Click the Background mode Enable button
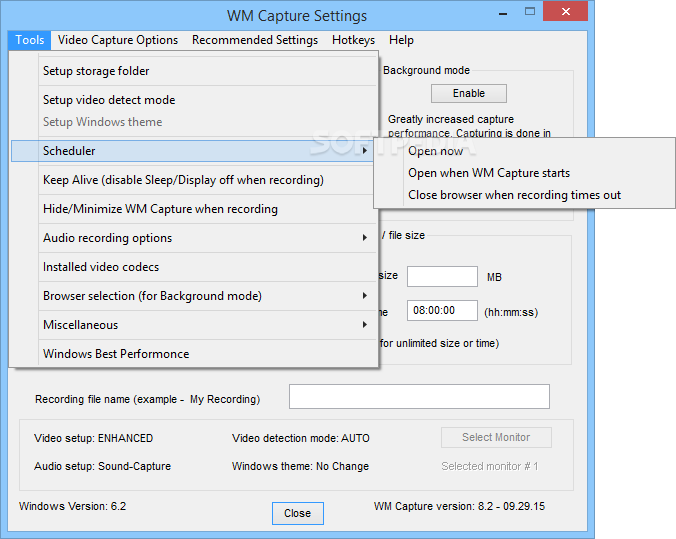Screen dimensions: 676x539 point(469,94)
